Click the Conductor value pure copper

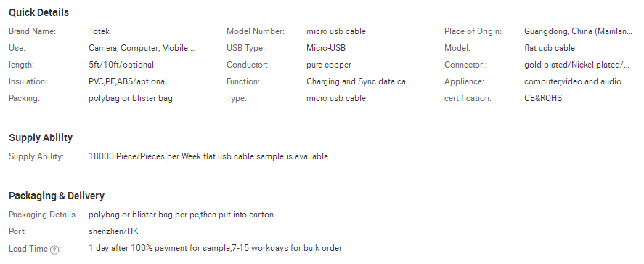pos(329,65)
